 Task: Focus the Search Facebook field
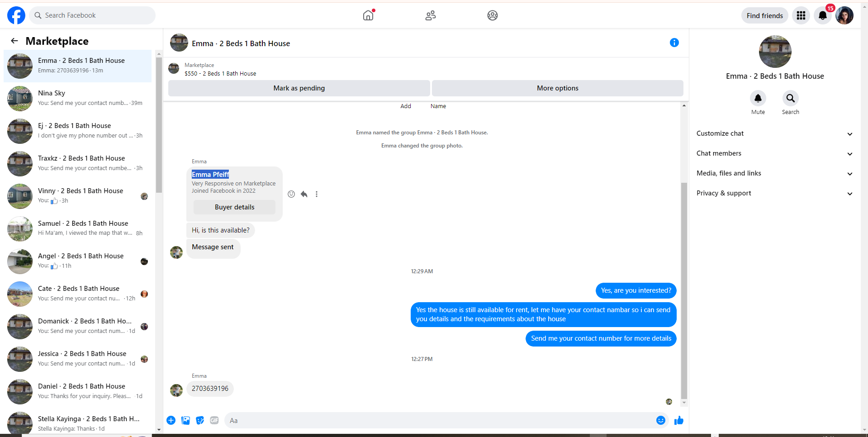click(92, 15)
